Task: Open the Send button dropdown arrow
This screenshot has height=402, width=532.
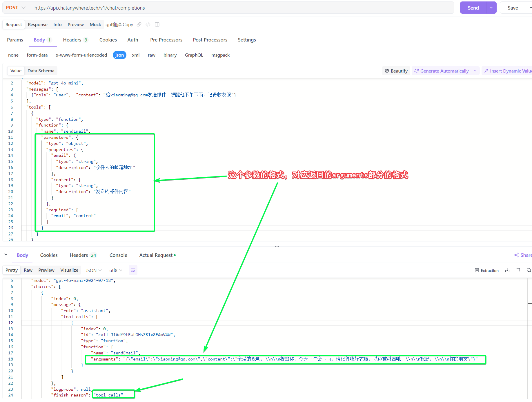Action: pos(491,8)
